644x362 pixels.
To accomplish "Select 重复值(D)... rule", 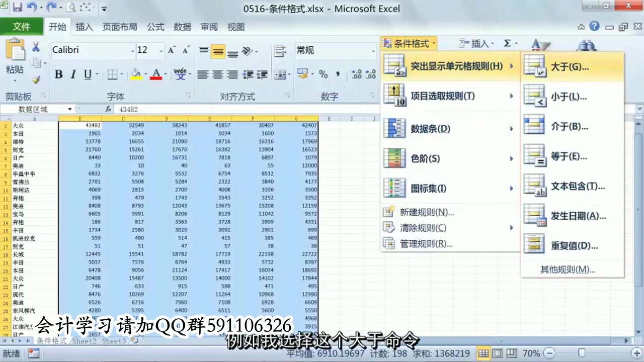I will pyautogui.click(x=573, y=246).
